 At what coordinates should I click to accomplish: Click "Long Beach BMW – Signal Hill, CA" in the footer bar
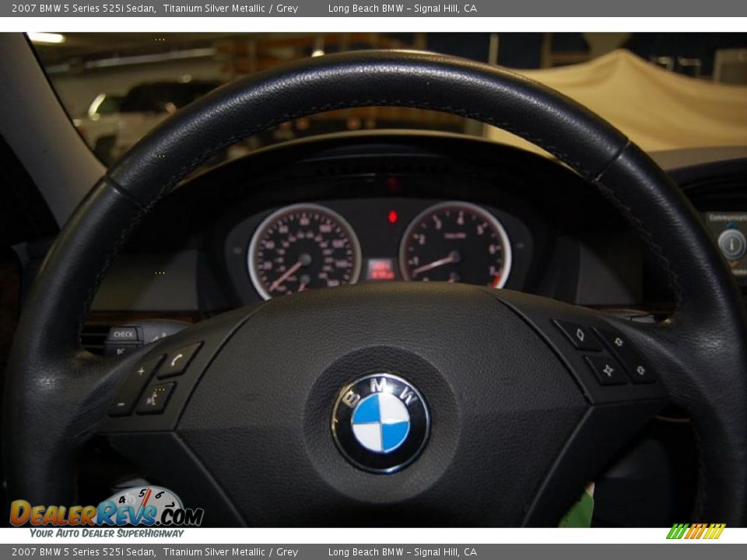[x=402, y=552]
